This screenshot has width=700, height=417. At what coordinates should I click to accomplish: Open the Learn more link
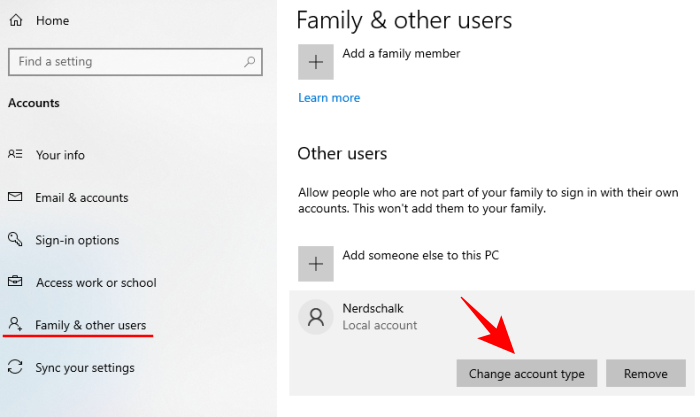tap(329, 98)
